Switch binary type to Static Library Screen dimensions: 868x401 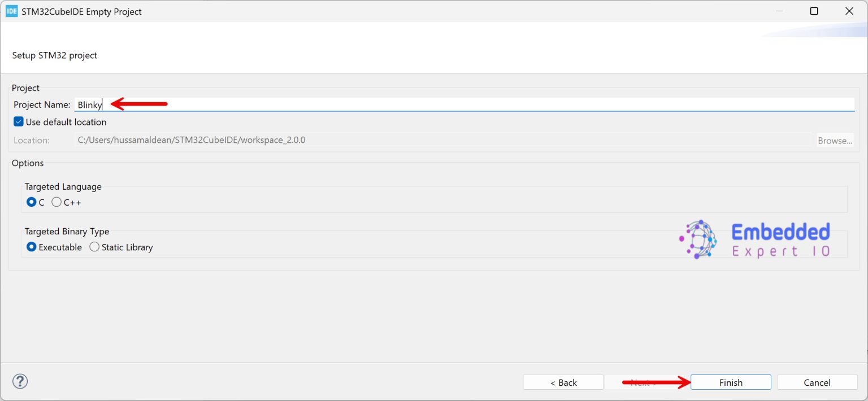click(x=94, y=247)
